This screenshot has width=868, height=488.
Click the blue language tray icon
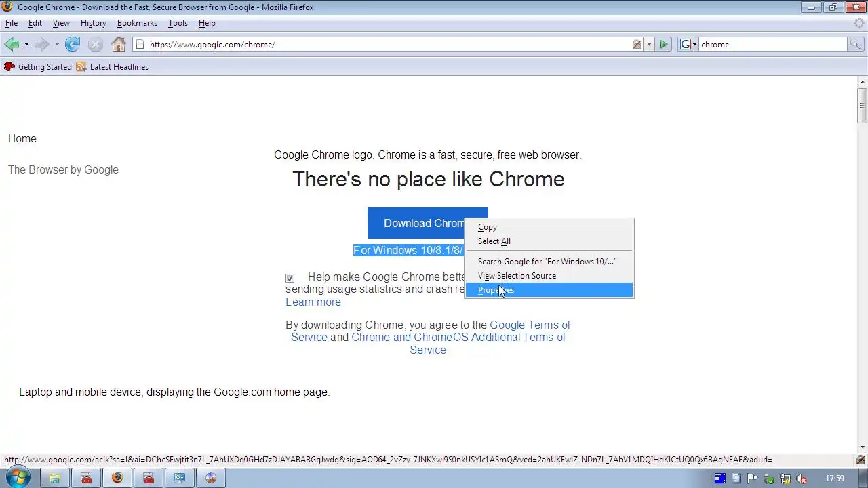coord(720,479)
